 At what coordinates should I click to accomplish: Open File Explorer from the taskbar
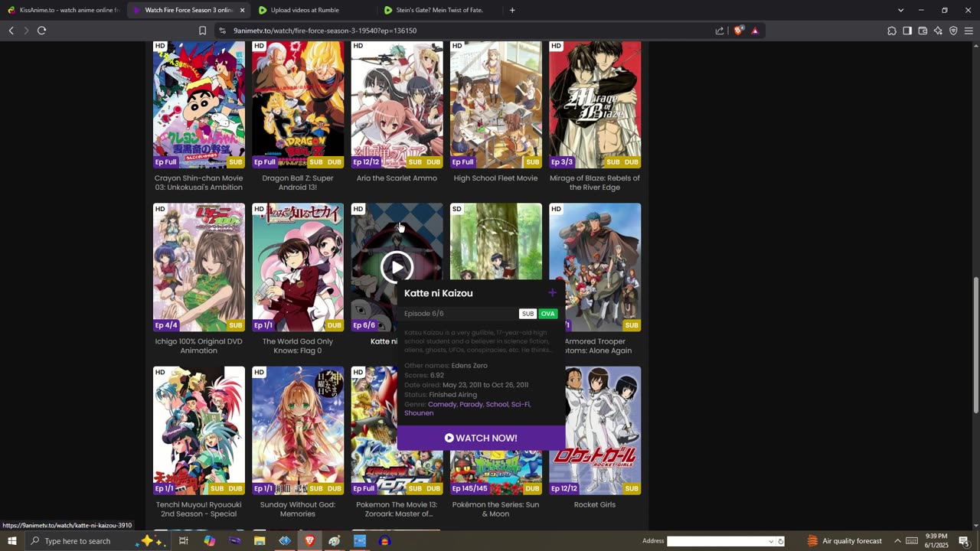point(260,541)
